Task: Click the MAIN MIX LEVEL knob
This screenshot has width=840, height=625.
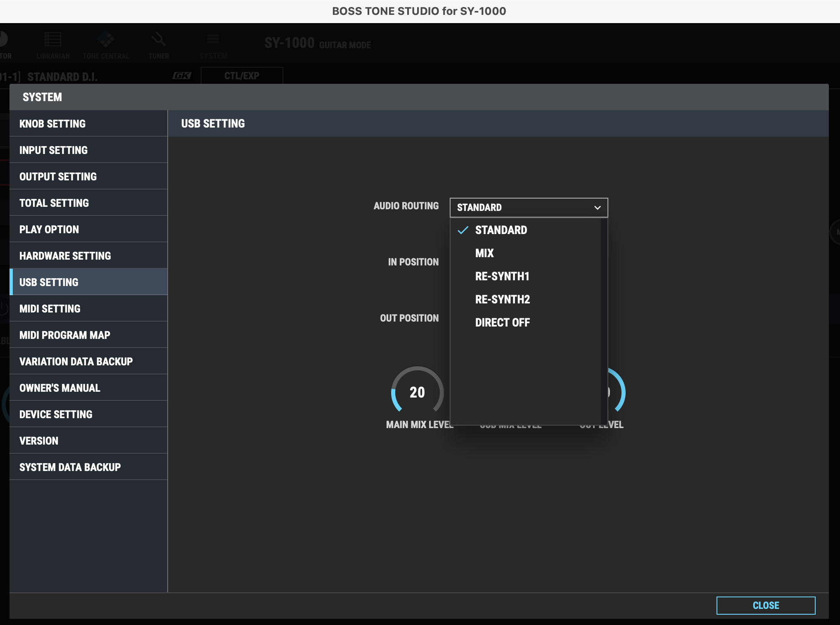Action: click(417, 392)
